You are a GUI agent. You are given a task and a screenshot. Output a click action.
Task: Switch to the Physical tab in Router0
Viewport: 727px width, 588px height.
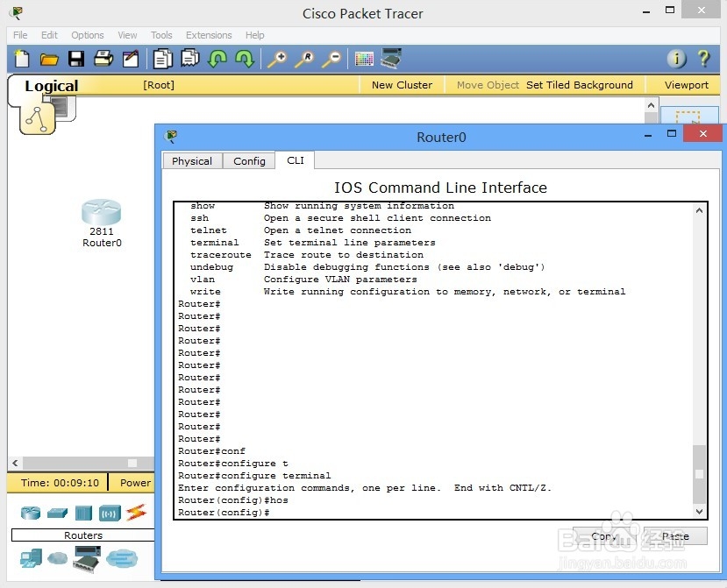192,160
